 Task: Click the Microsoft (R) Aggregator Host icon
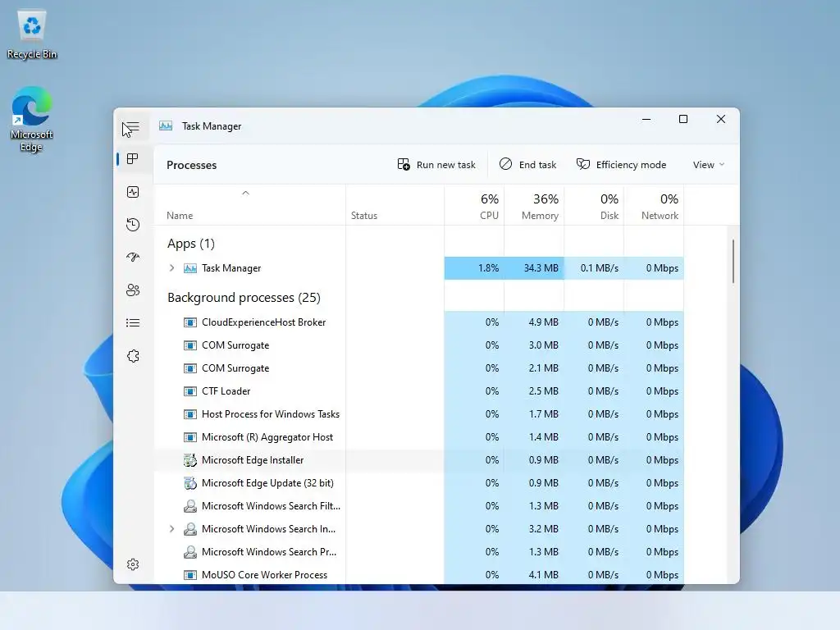[190, 437]
